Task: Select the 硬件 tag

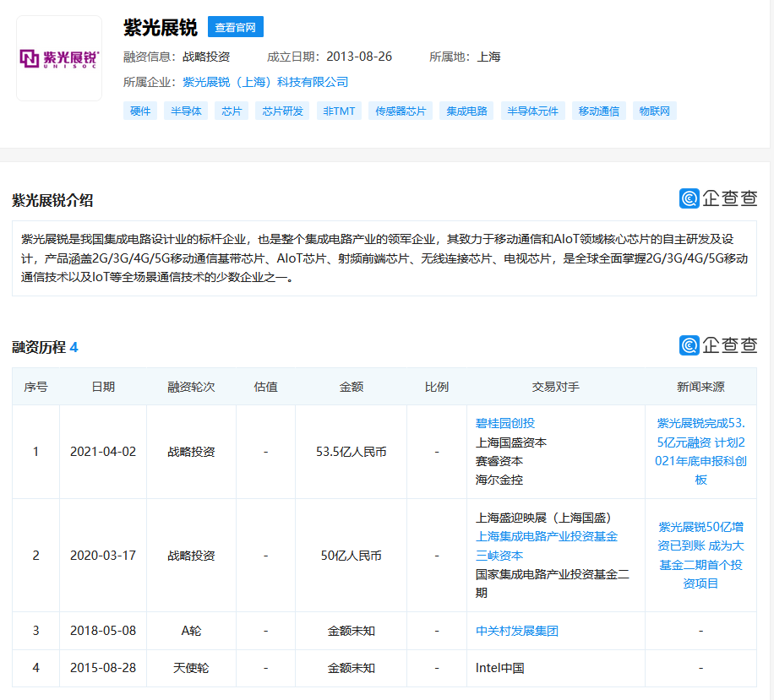Action: point(140,111)
